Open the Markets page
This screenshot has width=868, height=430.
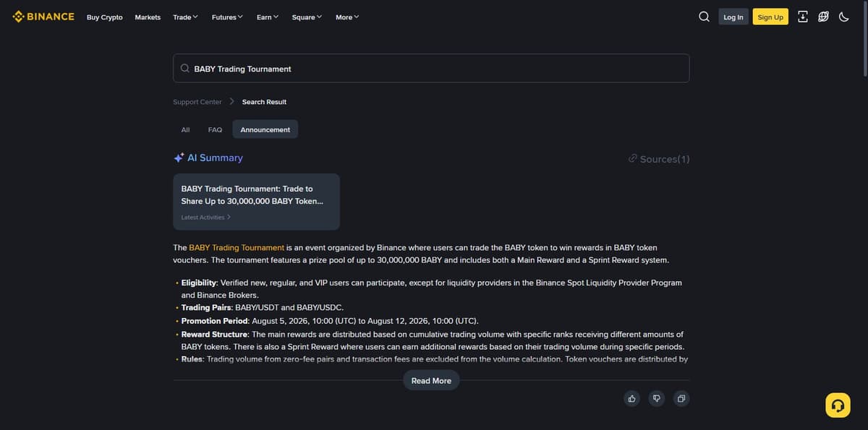[148, 17]
